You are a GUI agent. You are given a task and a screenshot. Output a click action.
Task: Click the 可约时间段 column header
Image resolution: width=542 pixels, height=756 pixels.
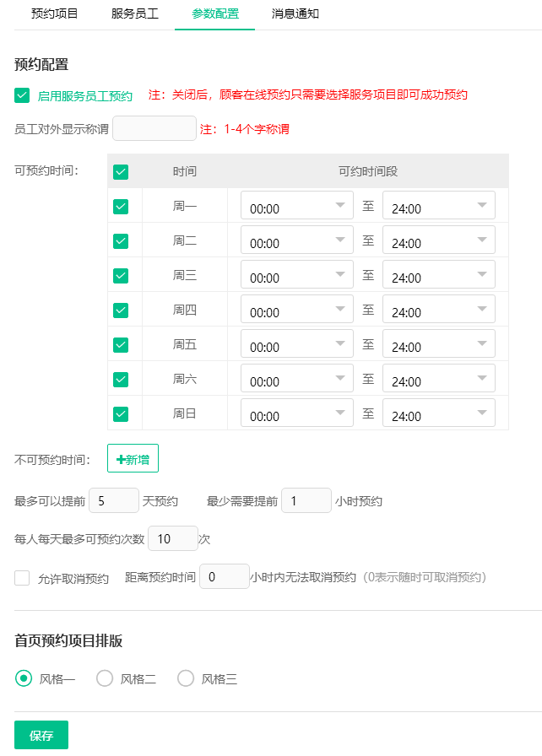coord(368,171)
